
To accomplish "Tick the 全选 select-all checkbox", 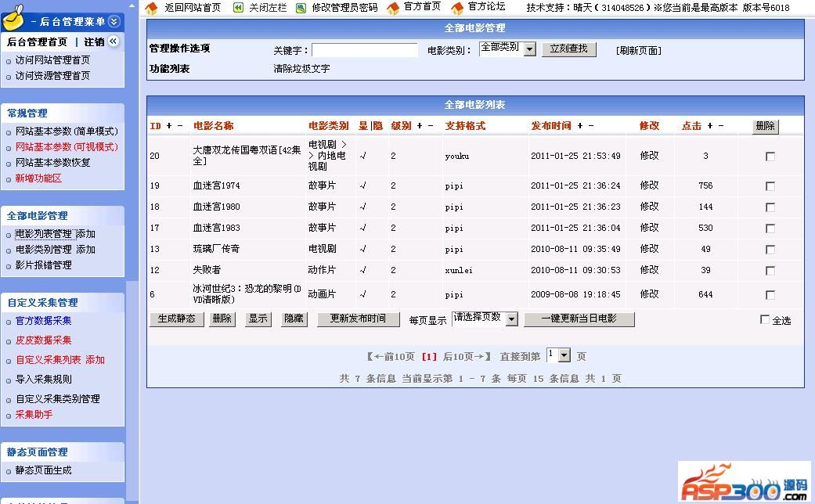I will [x=765, y=319].
